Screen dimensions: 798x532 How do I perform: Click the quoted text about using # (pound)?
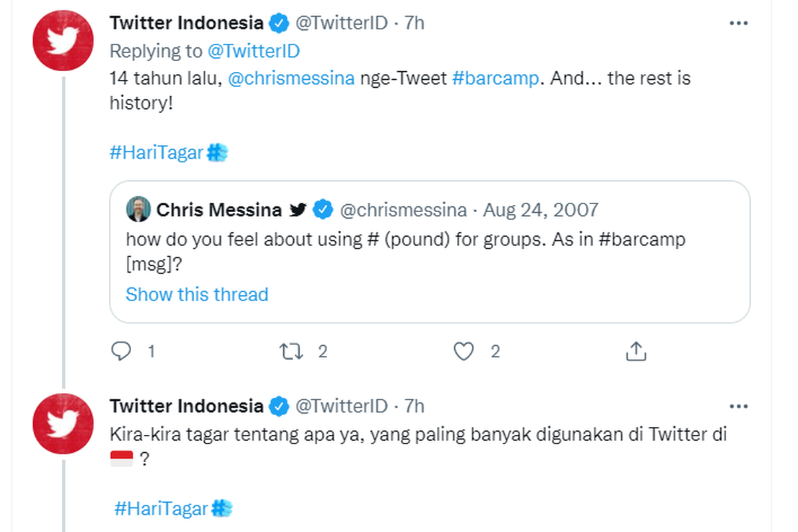(406, 240)
